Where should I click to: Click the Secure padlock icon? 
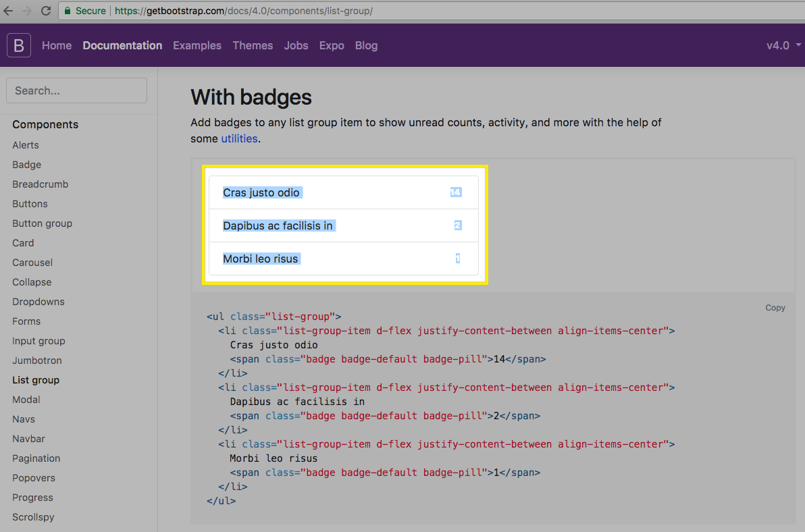[x=67, y=11]
